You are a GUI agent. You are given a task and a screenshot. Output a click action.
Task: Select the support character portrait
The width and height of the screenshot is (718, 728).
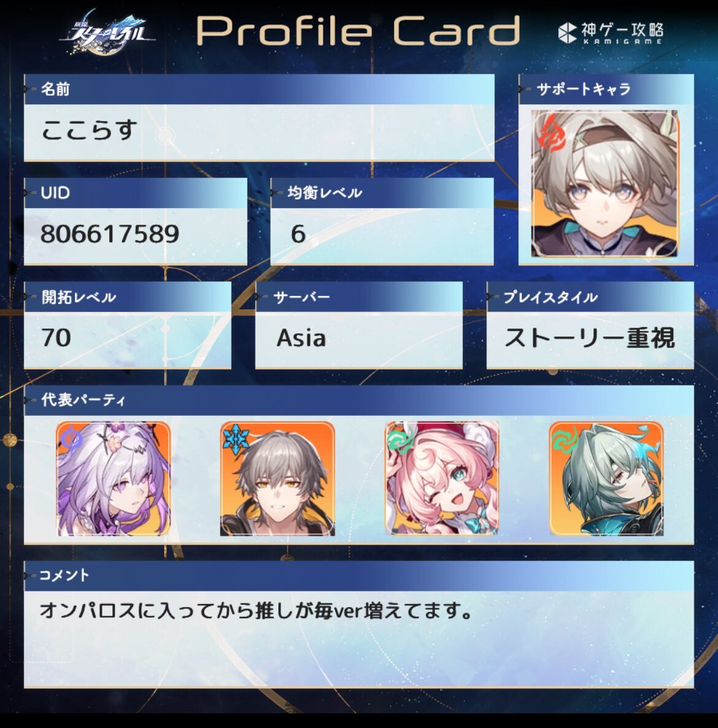tap(605, 184)
